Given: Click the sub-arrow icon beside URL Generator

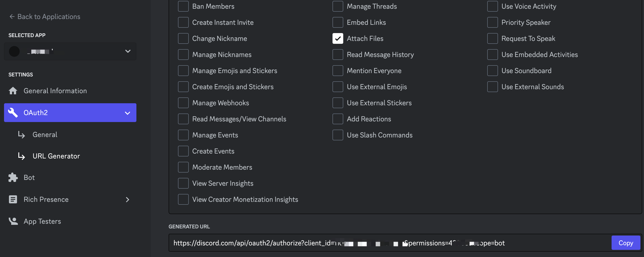Looking at the screenshot, I should 21,156.
